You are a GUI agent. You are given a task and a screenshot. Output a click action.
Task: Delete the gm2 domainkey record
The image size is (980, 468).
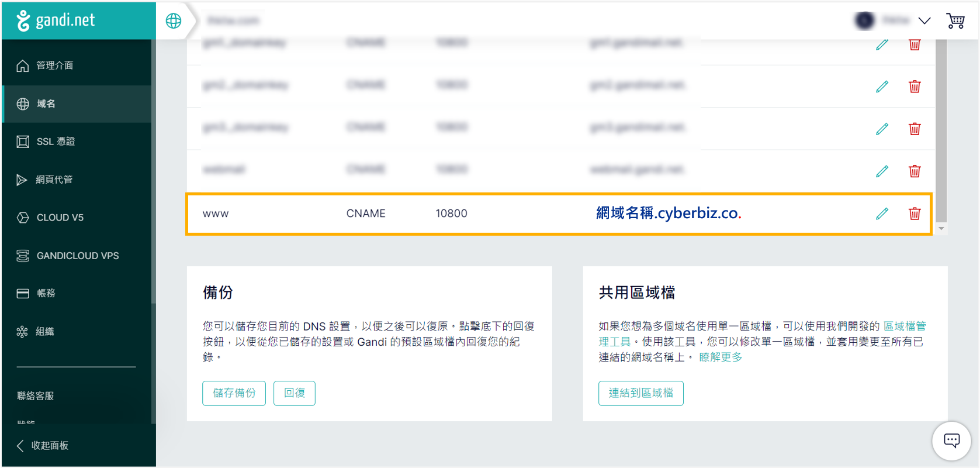click(915, 87)
